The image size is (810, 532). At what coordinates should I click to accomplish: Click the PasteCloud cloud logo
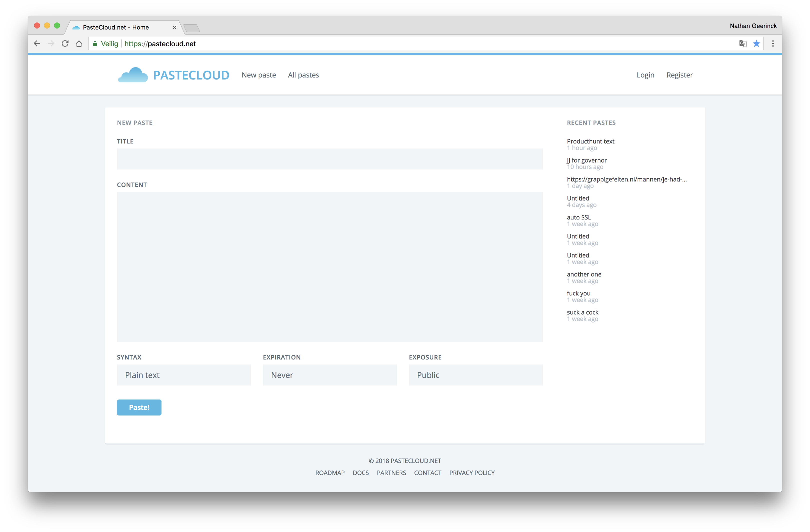coord(133,75)
